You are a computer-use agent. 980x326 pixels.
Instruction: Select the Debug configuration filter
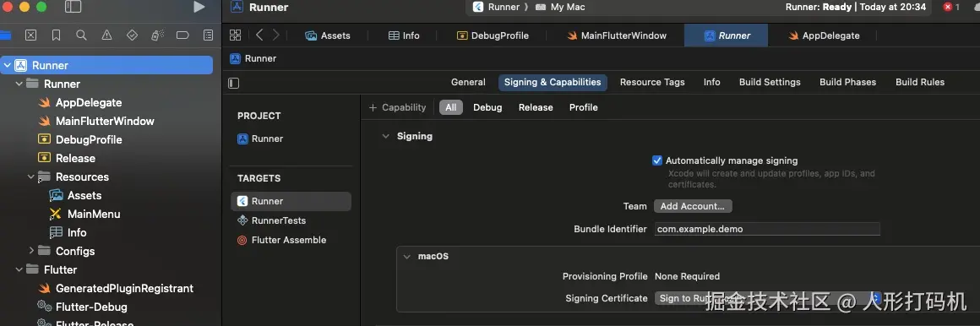(x=487, y=107)
